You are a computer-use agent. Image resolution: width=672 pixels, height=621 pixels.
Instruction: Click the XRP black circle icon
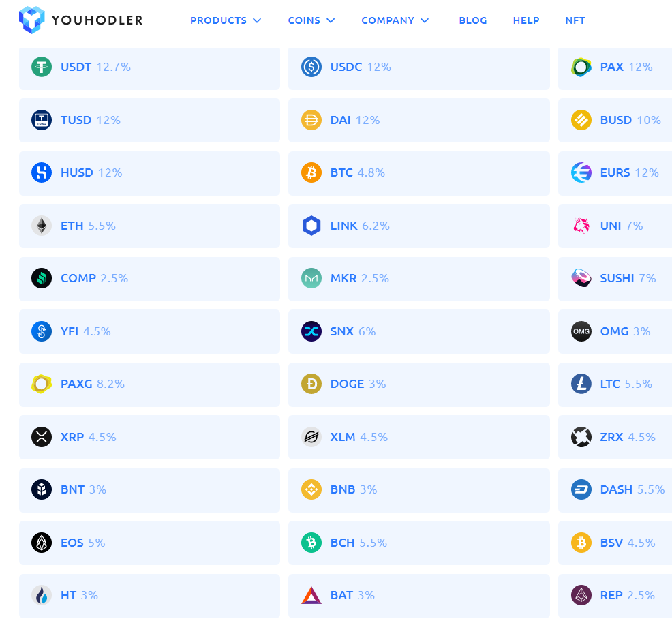[42, 437]
